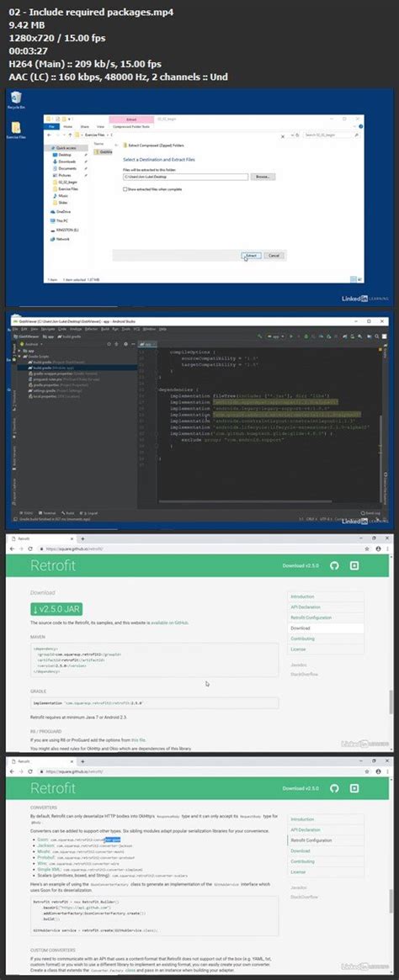This screenshot has width=399, height=980.
Task: Click the Cancel button in Extract dialog
Action: [274, 255]
